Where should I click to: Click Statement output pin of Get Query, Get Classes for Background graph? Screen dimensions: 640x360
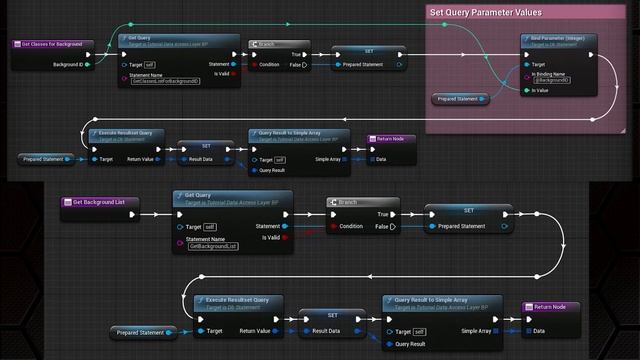click(x=233, y=64)
